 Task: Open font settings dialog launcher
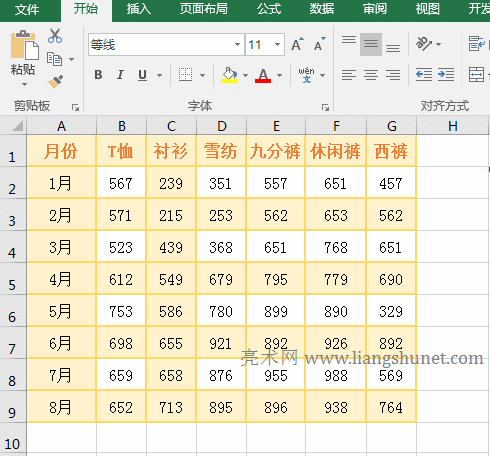[x=325, y=107]
